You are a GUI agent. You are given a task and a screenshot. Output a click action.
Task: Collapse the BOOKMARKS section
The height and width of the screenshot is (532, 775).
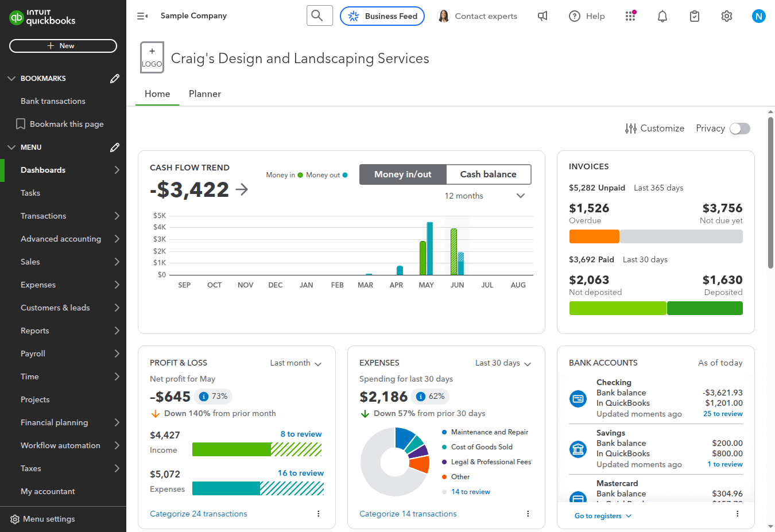pyautogui.click(x=11, y=79)
